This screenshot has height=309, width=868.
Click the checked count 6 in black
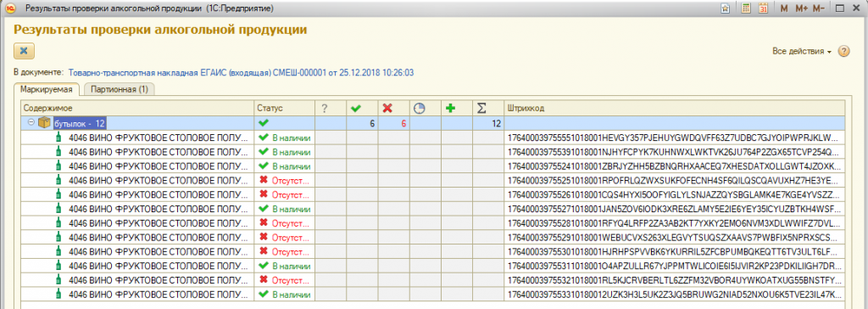372,123
